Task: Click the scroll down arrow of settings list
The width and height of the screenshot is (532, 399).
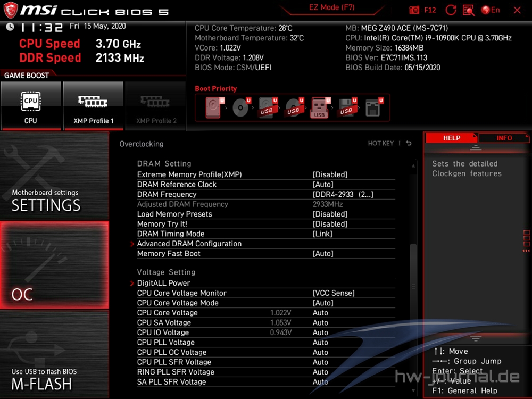Action: (x=413, y=390)
